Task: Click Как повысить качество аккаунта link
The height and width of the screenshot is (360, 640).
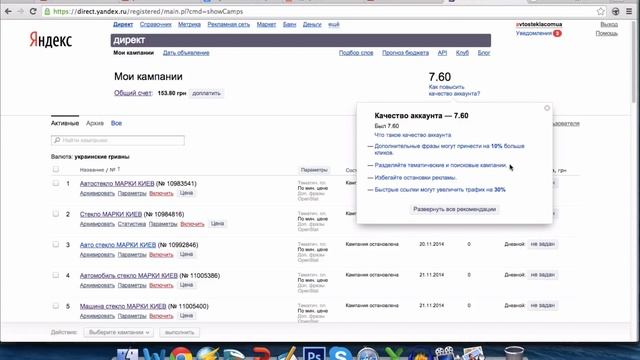Action: pyautogui.click(x=454, y=90)
